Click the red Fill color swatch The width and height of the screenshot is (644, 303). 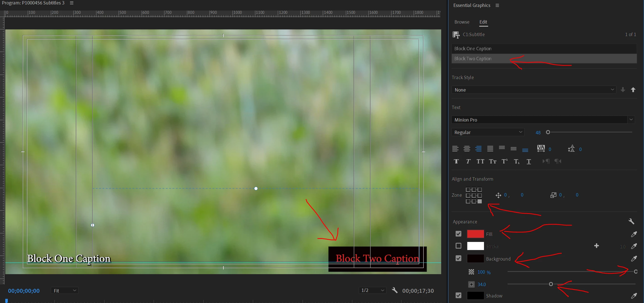click(x=475, y=234)
